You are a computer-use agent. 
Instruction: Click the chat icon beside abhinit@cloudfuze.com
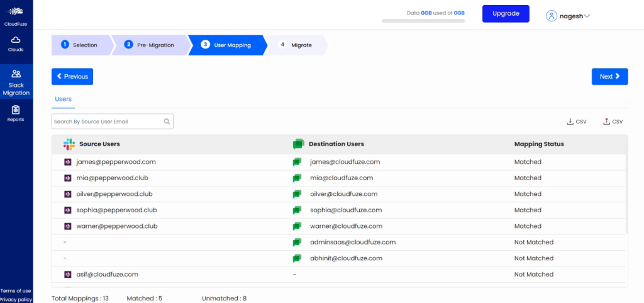297,258
